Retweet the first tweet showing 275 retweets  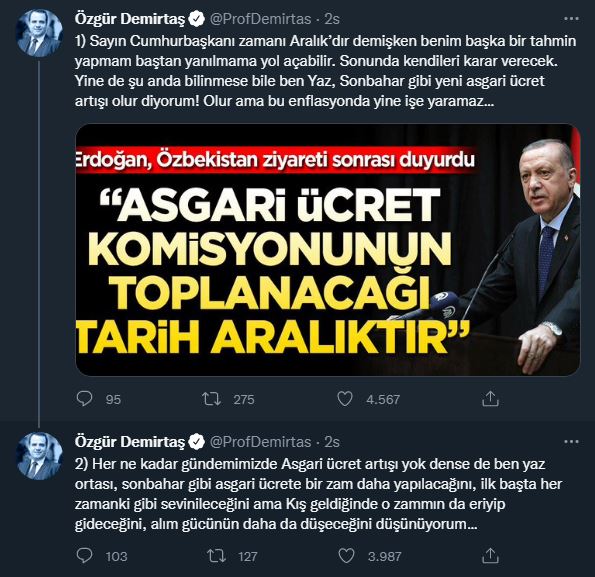click(x=211, y=399)
